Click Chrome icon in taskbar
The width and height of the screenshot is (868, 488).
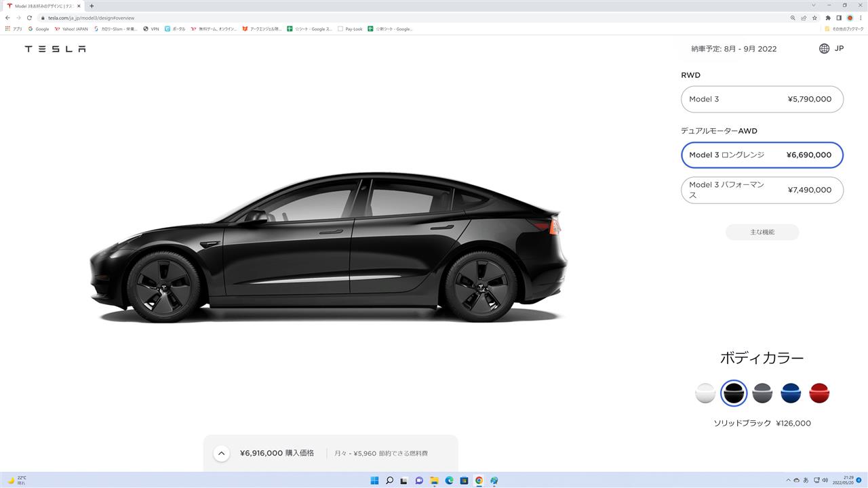point(479,481)
